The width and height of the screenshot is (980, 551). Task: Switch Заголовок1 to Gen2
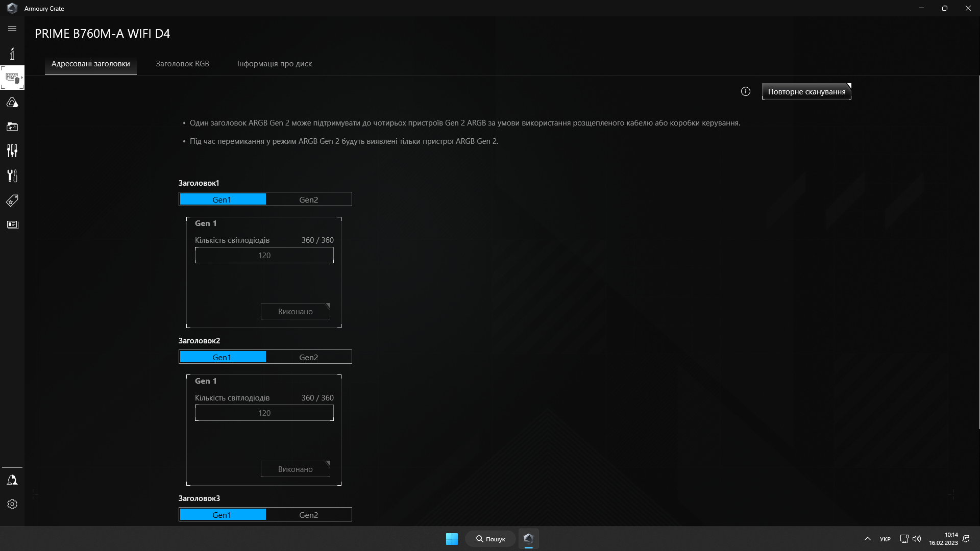(x=308, y=199)
